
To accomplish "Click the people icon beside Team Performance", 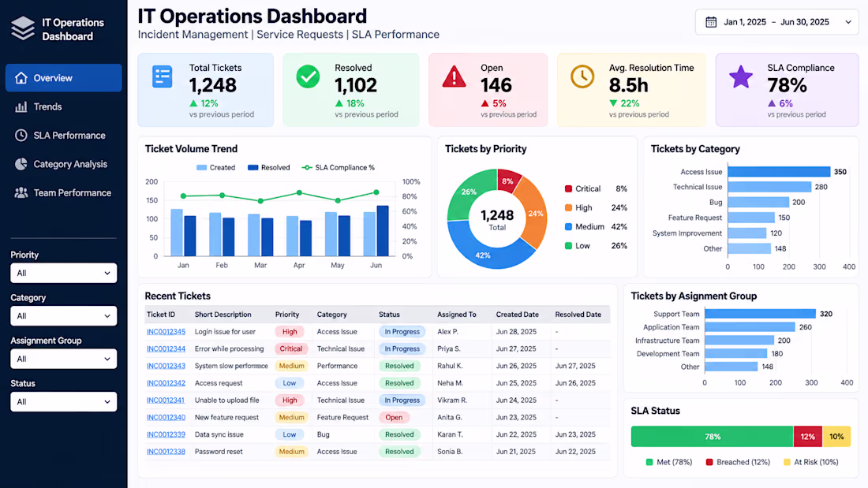I will (x=21, y=192).
